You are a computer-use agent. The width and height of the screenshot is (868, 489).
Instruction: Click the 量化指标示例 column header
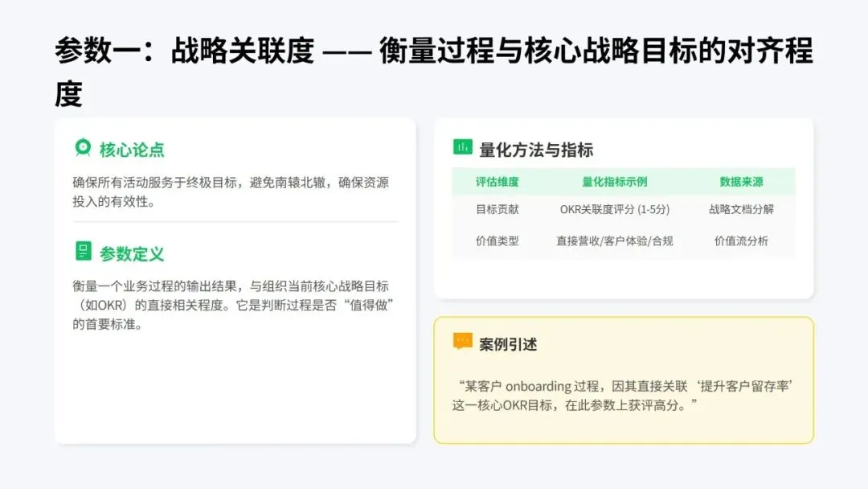click(615, 182)
